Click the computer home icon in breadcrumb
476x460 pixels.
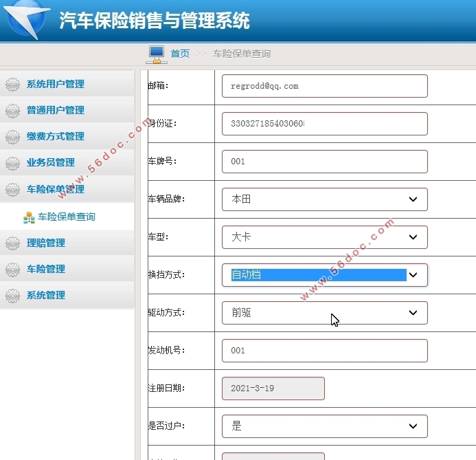(x=157, y=54)
